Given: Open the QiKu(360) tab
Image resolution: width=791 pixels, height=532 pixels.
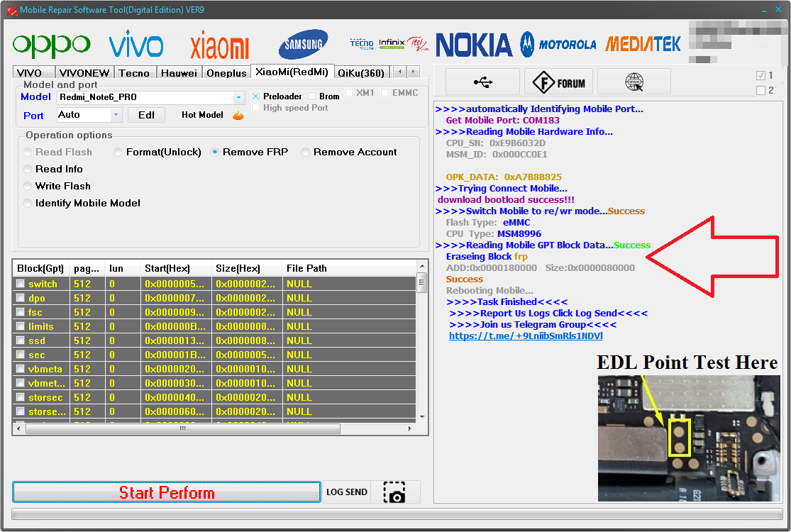Looking at the screenshot, I should coord(361,73).
